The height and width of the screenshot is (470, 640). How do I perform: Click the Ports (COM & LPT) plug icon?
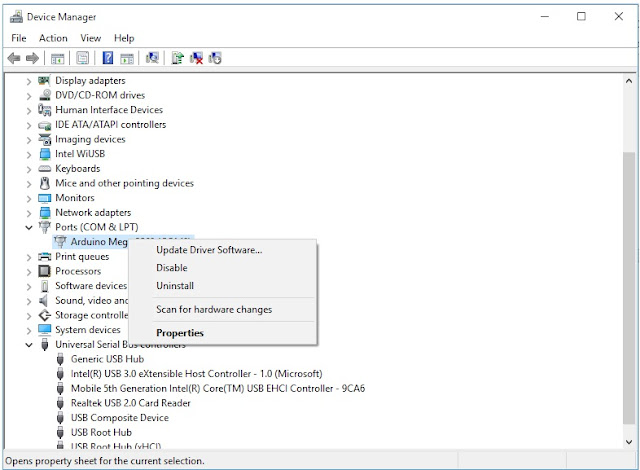pos(44,227)
